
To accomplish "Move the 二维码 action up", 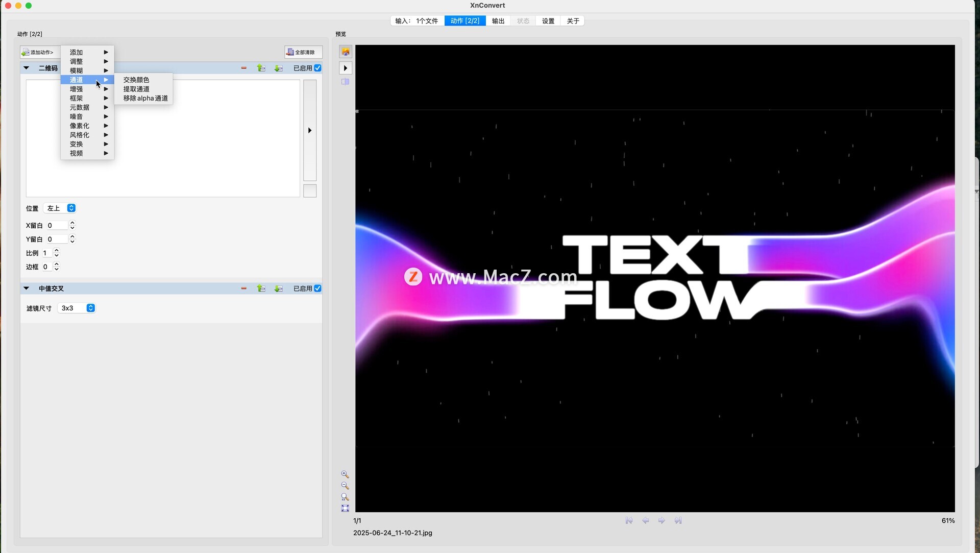I will tap(261, 68).
